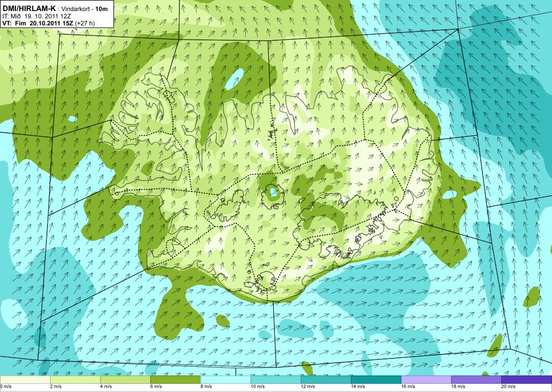This screenshot has width=552, height=392.
Task: Choose the 14–16 m/s dark teal legend swatch
Action: [376, 380]
